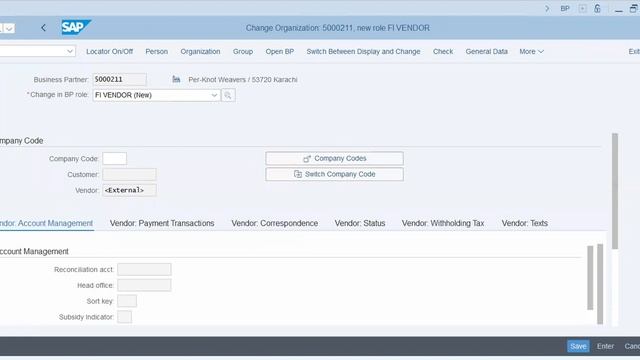Image resolution: width=640 pixels, height=360 pixels.
Task: Click the right chevron at top bar
Action: point(547,9)
